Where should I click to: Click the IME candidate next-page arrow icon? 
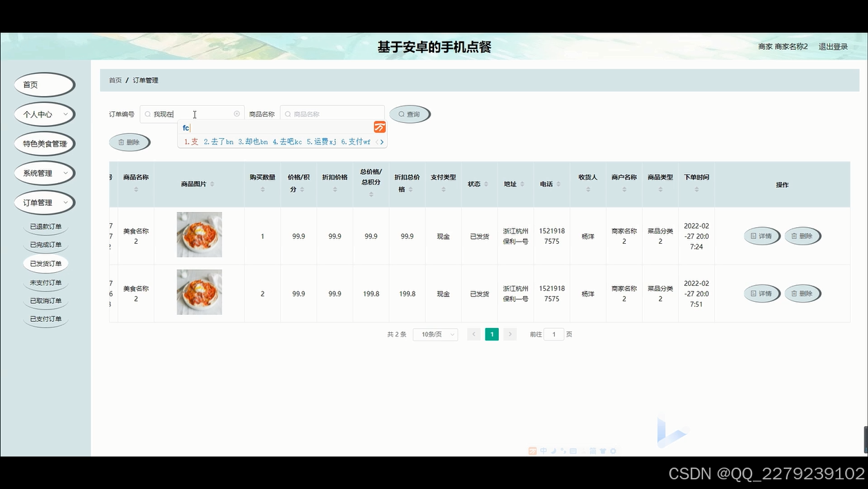[382, 142]
